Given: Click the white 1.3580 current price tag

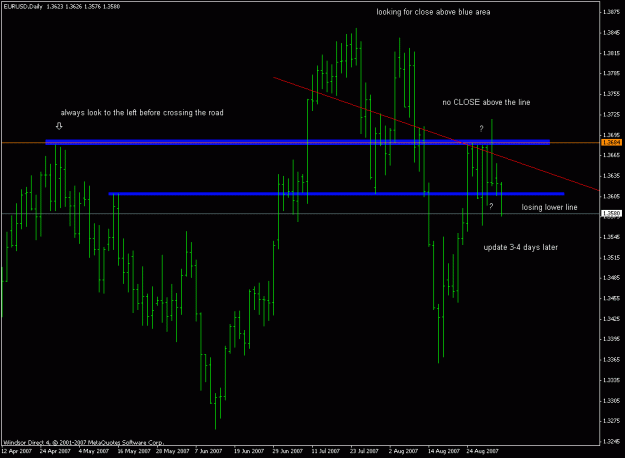Looking at the screenshot, I should click(611, 213).
